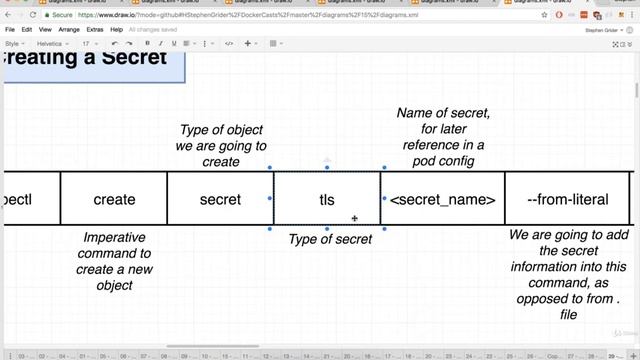Click the HTML code formatting icon
The width and height of the screenshot is (640, 360).
(x=229, y=43)
